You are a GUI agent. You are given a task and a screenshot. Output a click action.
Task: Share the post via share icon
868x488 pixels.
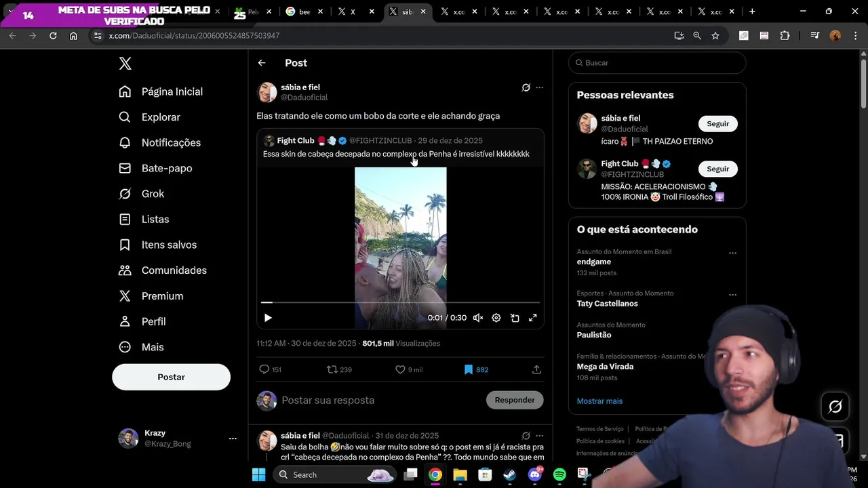pos(536,369)
